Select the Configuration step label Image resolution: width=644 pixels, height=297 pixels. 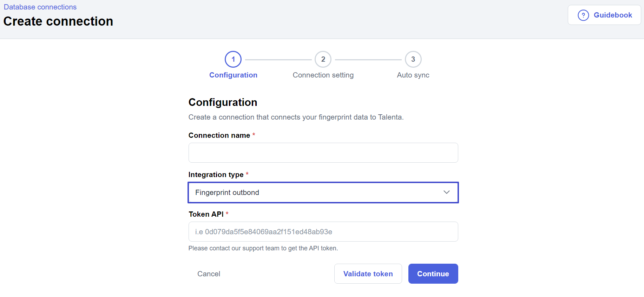click(233, 75)
